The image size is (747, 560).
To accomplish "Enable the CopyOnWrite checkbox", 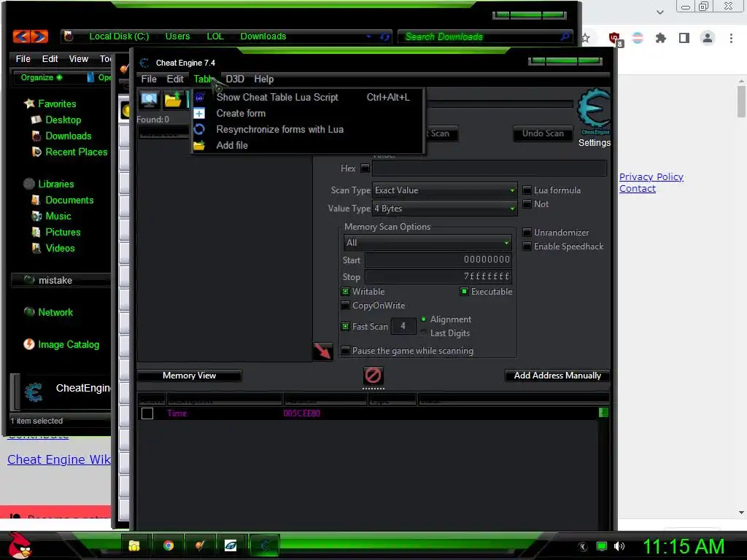I will (x=345, y=306).
